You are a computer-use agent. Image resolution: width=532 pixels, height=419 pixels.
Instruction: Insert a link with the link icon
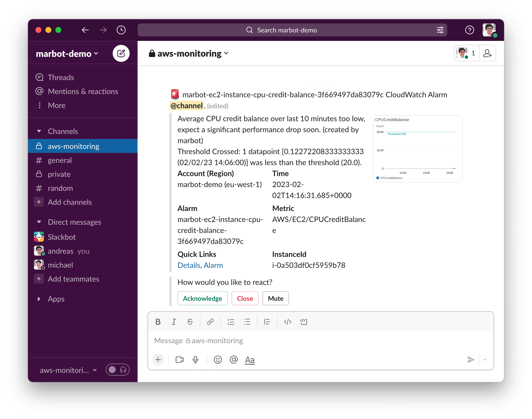[210, 322]
